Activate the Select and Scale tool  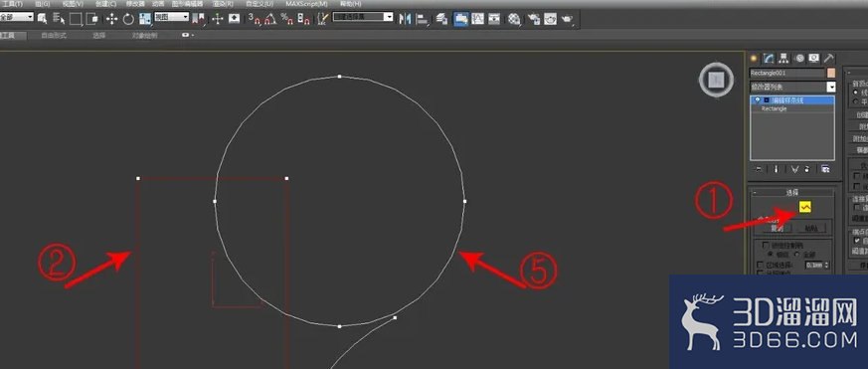click(x=145, y=18)
